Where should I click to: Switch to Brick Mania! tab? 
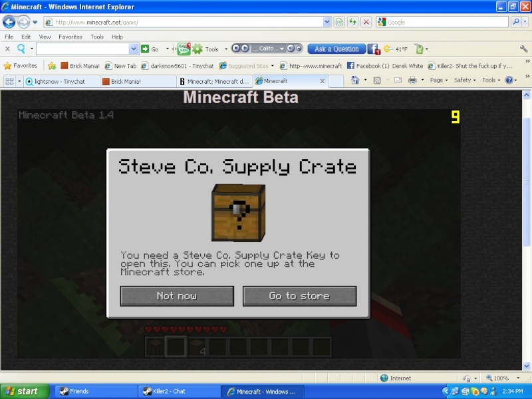pyautogui.click(x=138, y=81)
